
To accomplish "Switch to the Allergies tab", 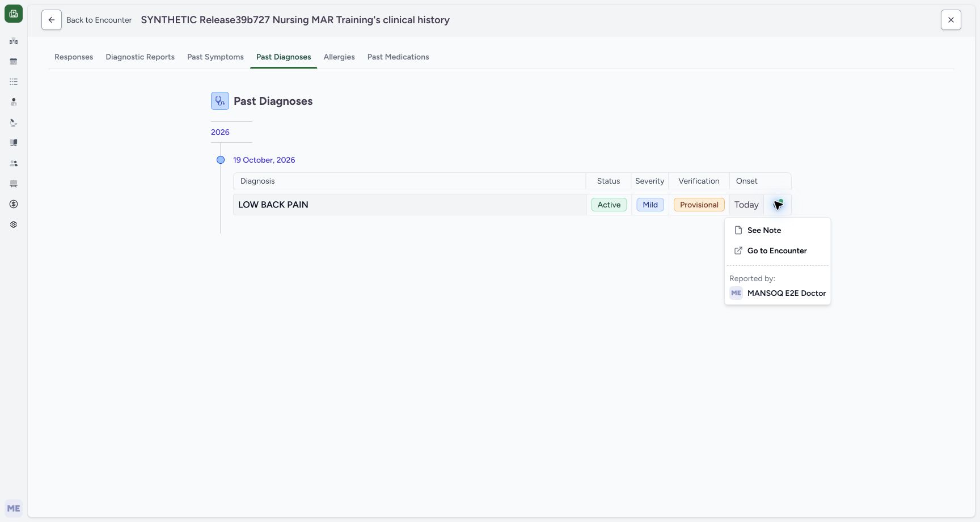I will point(339,57).
